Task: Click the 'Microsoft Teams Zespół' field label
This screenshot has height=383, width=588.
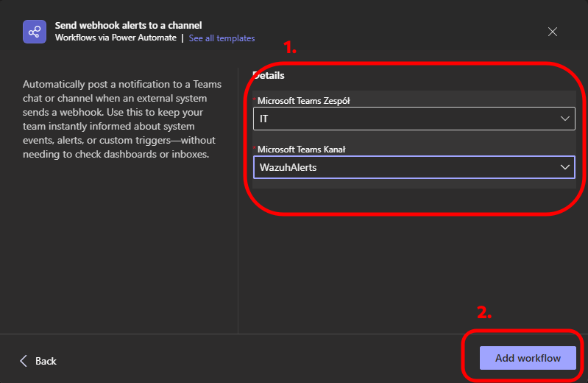Action: pyautogui.click(x=303, y=101)
